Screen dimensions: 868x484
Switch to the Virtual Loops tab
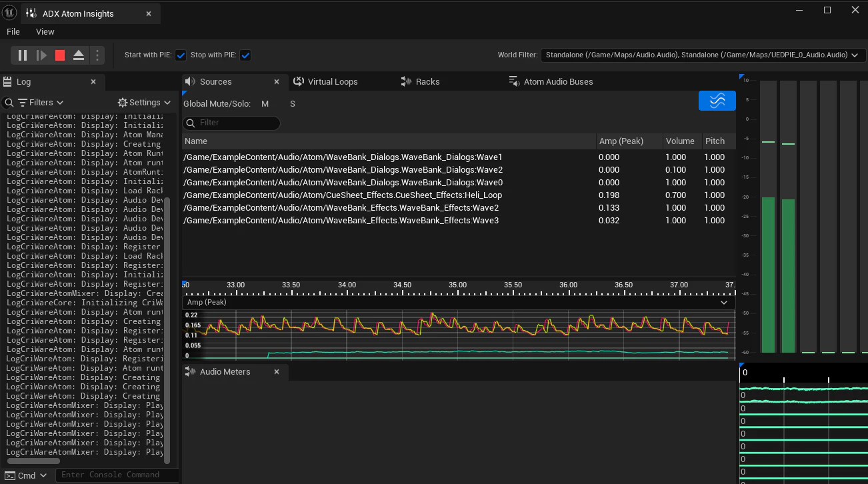(x=325, y=81)
